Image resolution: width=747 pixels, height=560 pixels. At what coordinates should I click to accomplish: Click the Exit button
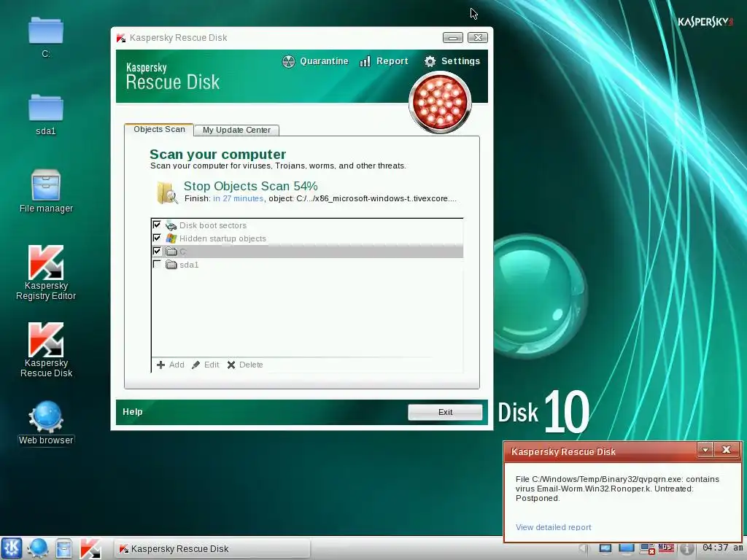445,412
